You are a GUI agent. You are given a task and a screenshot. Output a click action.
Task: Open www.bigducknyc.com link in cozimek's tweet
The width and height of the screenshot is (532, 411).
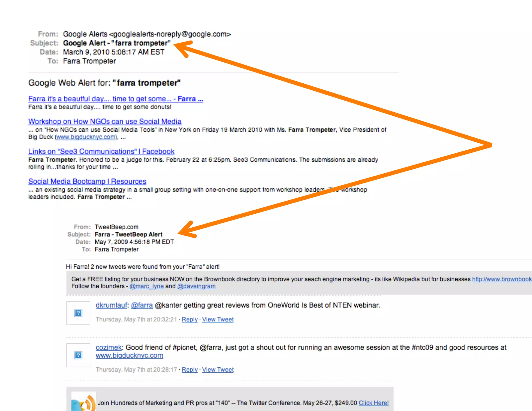click(129, 355)
